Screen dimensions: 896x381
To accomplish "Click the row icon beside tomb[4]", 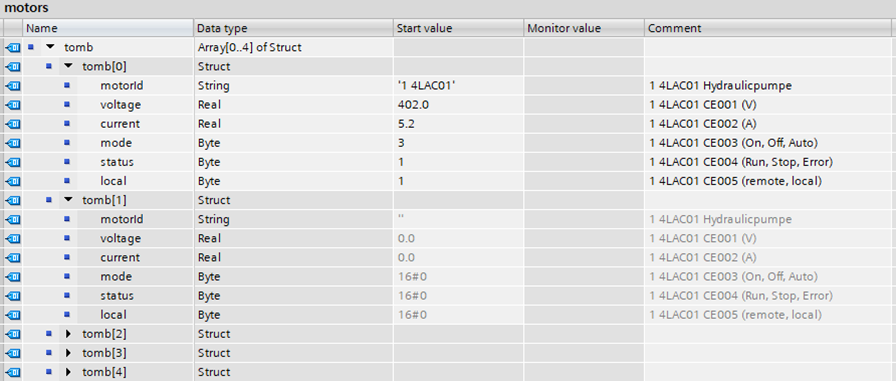I will [13, 372].
